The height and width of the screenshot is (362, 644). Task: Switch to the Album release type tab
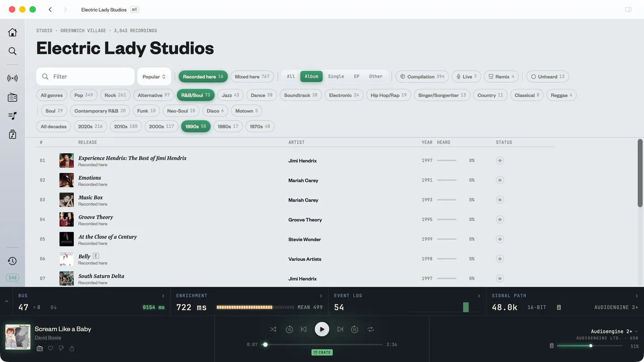click(311, 76)
